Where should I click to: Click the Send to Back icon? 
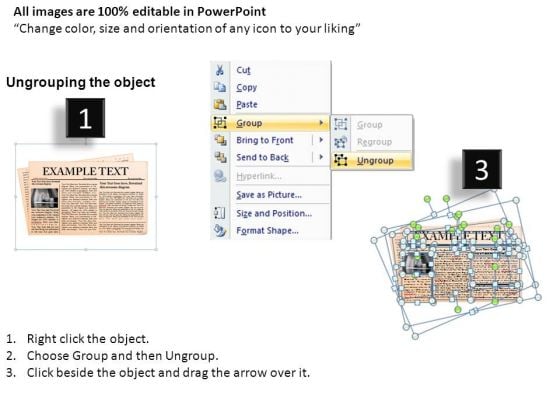(220, 157)
